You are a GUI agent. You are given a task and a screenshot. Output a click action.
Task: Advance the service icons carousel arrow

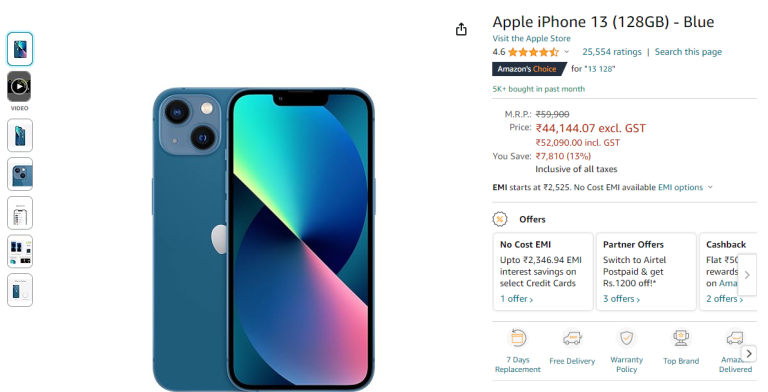pyautogui.click(x=749, y=353)
